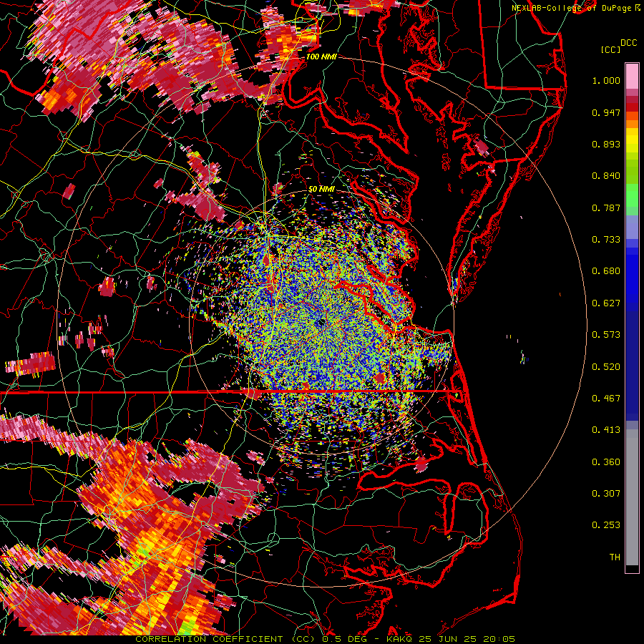Click the 100 NMI range ring label
Image resolution: width=644 pixels, height=644 pixels.
tap(321, 57)
